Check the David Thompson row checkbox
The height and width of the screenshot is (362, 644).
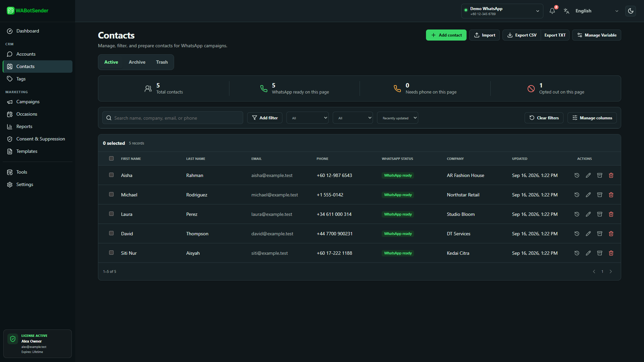pos(111,233)
